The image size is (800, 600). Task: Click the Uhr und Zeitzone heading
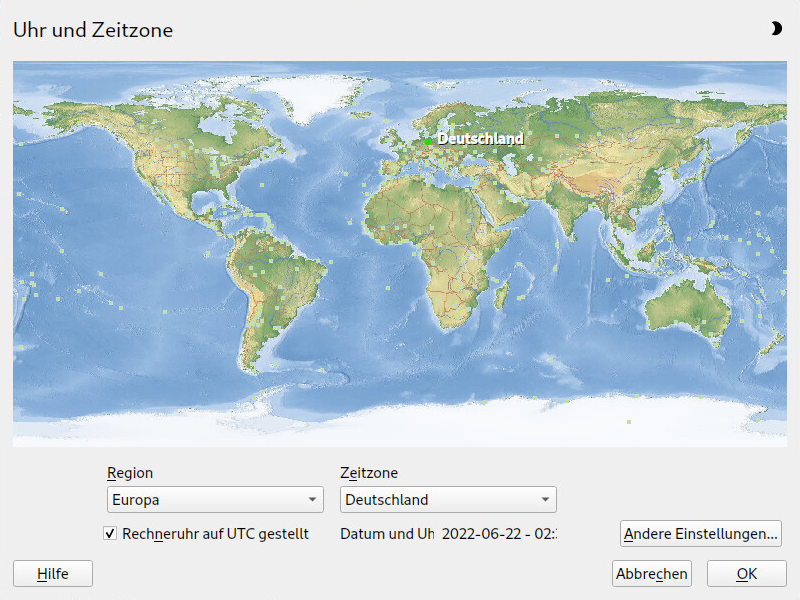pos(93,30)
